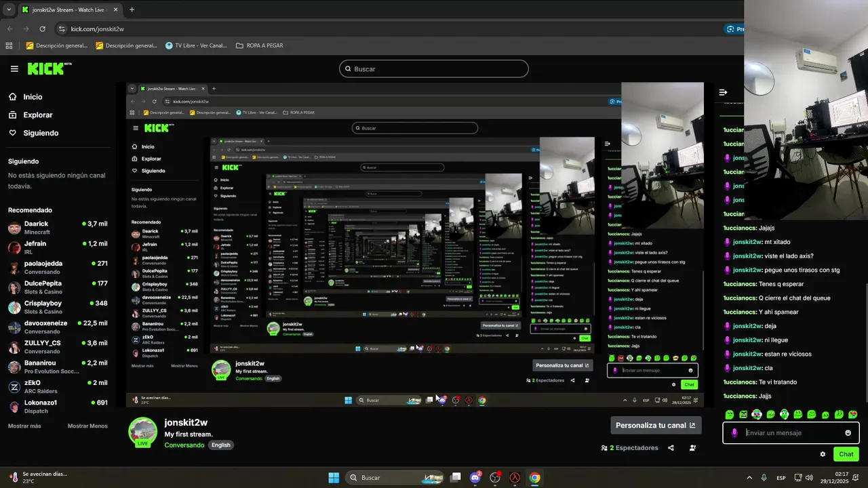This screenshot has width=868, height=488.
Task: Close the jonskit2w Stream tab
Action: pos(115,9)
